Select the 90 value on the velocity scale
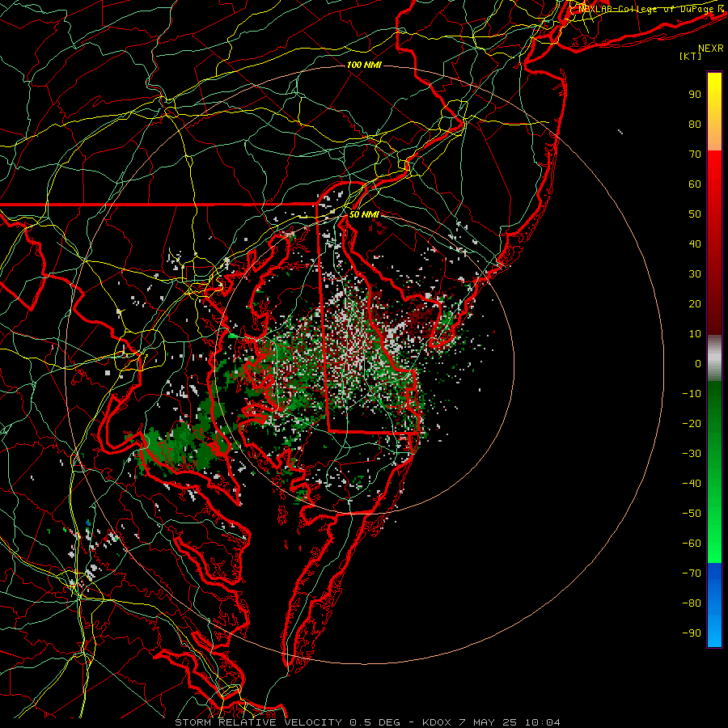 (695, 95)
